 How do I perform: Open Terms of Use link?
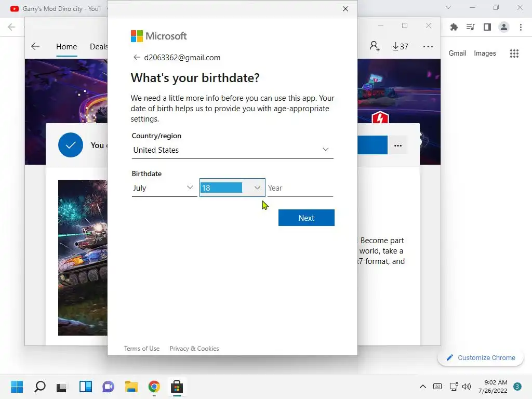click(x=141, y=349)
